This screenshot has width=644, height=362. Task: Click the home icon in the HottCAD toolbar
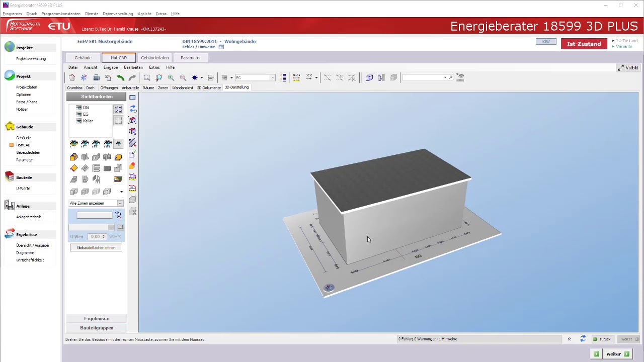coord(72,77)
